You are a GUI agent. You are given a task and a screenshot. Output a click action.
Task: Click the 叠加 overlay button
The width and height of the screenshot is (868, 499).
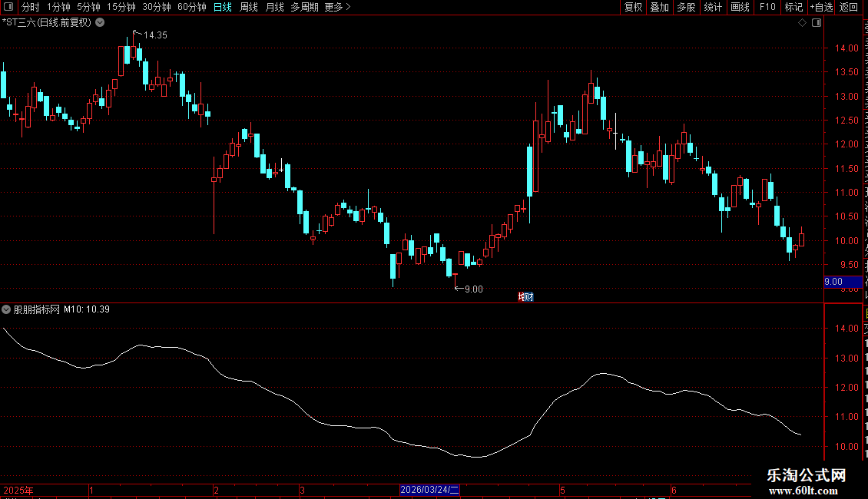pyautogui.click(x=659, y=7)
